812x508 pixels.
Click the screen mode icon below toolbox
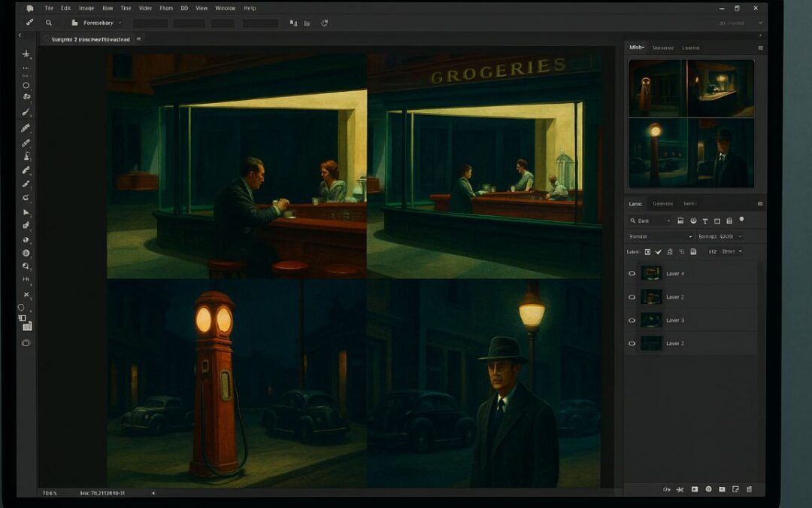point(26,342)
